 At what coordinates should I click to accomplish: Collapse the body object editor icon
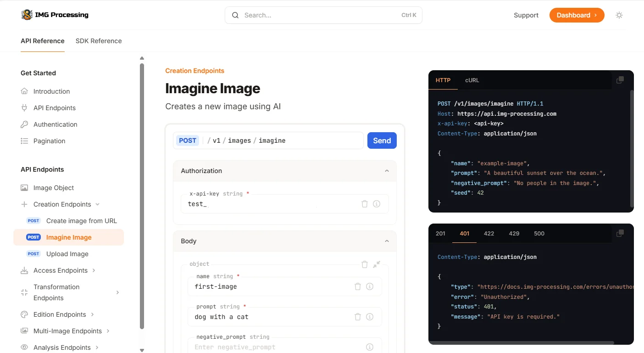click(x=377, y=264)
